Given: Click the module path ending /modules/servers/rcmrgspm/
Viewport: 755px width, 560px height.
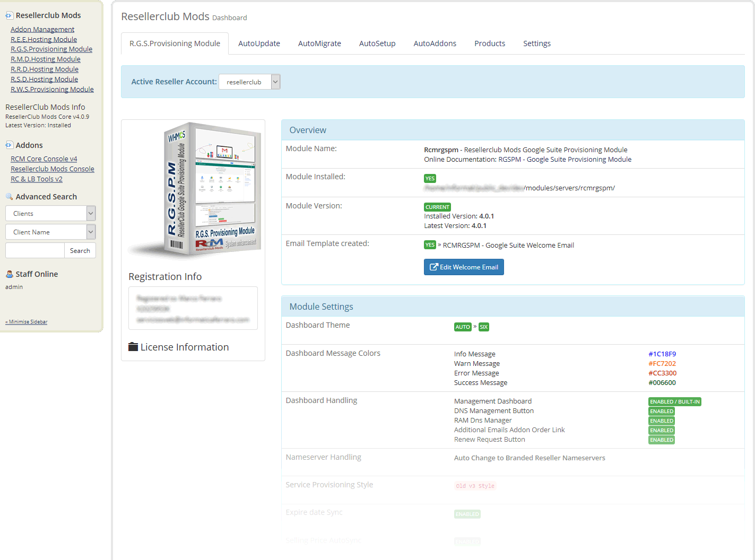Looking at the screenshot, I should click(519, 188).
